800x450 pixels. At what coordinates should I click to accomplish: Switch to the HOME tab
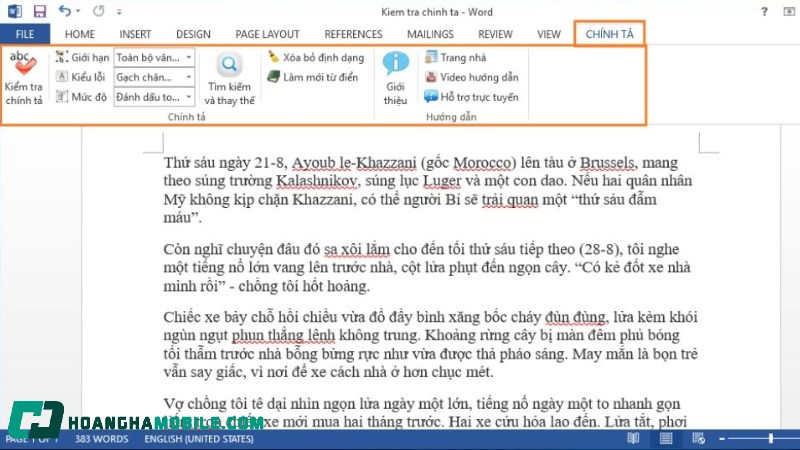80,34
